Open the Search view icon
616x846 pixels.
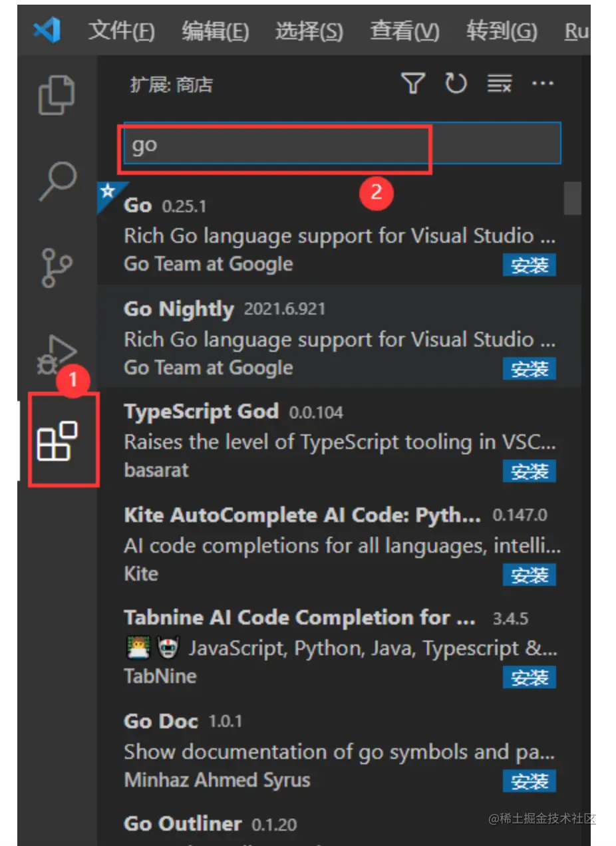point(58,180)
